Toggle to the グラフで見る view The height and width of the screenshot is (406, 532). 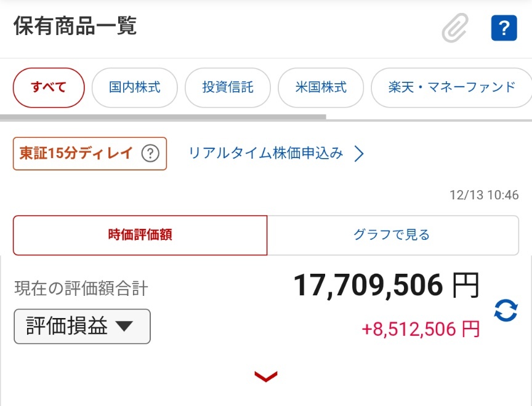[392, 235]
